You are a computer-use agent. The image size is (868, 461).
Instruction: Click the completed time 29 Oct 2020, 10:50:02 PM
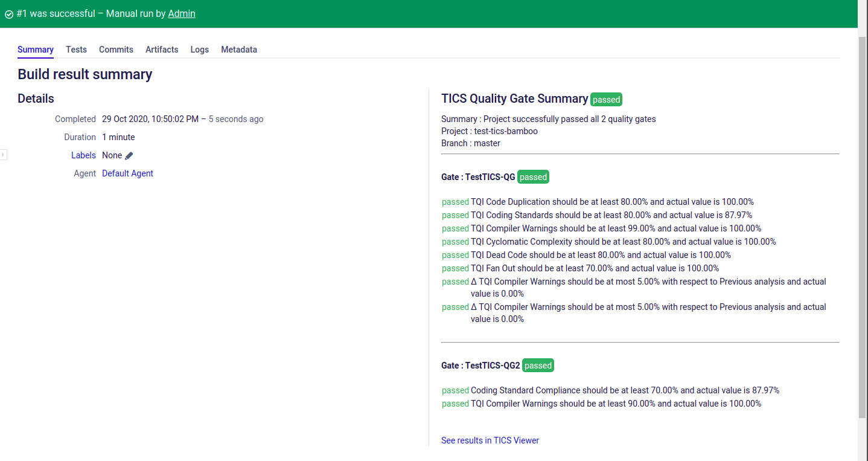150,119
